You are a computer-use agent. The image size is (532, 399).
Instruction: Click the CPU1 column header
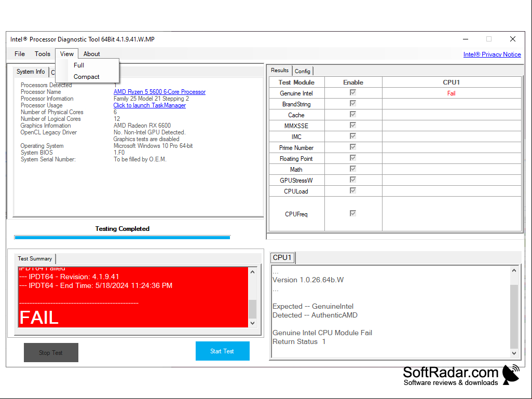click(x=451, y=82)
